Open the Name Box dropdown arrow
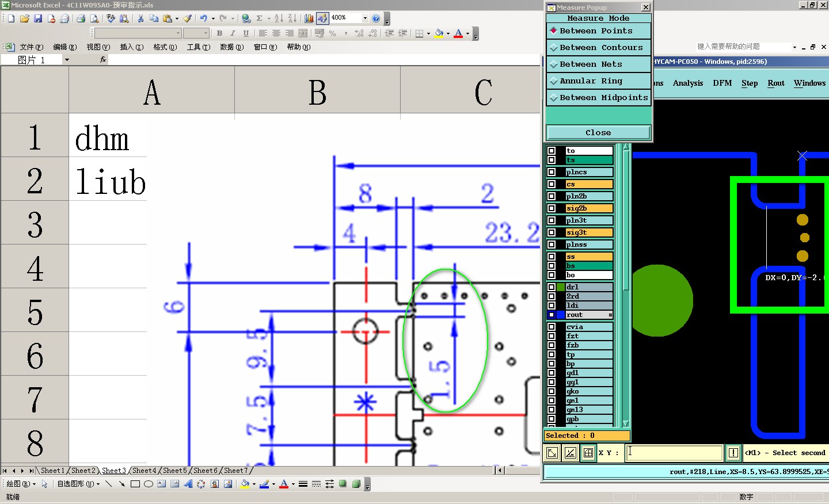This screenshot has width=829, height=504. click(67, 60)
